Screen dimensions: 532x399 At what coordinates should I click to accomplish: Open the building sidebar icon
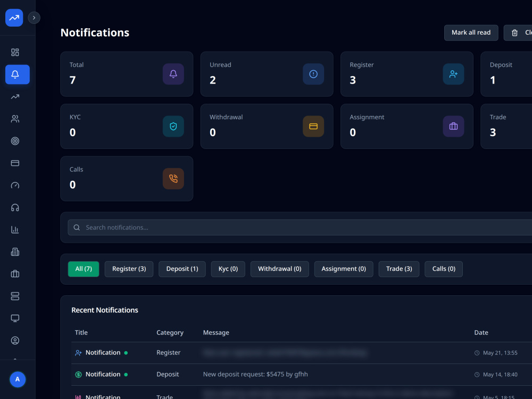point(15,252)
